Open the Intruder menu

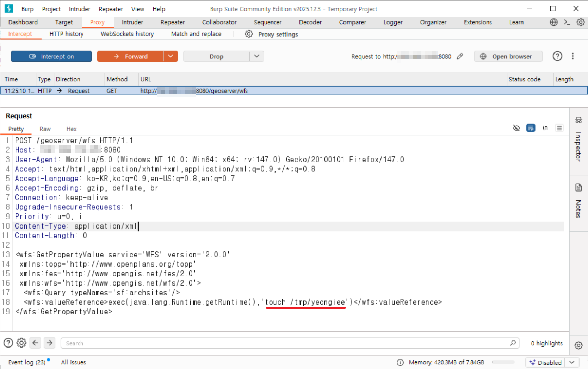[x=79, y=9]
